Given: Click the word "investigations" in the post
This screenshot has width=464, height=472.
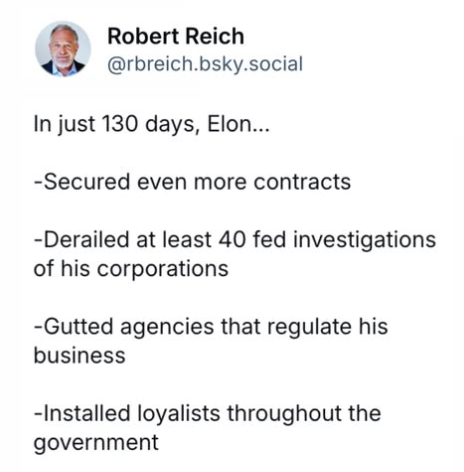Looking at the screenshot, I should pos(365,241).
